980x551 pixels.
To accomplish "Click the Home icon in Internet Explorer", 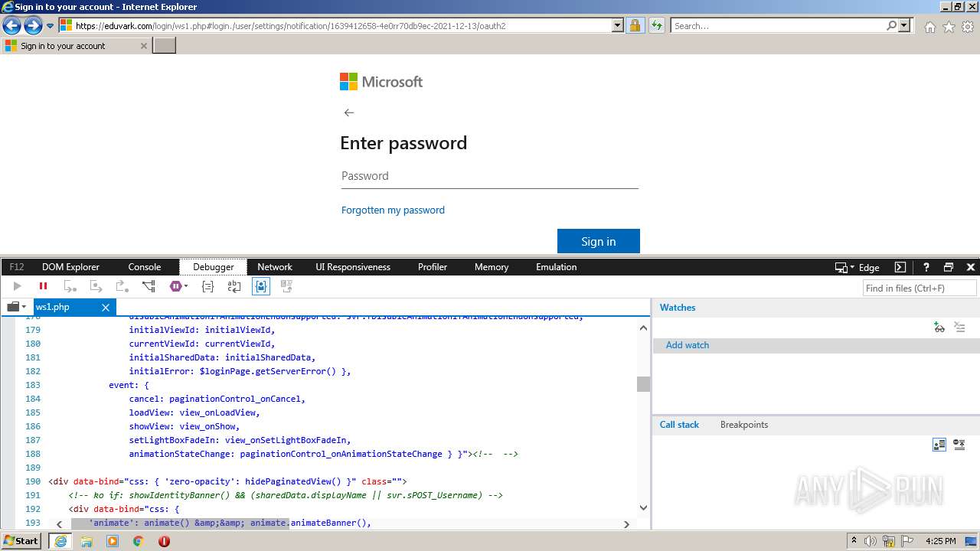I will pyautogui.click(x=929, y=27).
